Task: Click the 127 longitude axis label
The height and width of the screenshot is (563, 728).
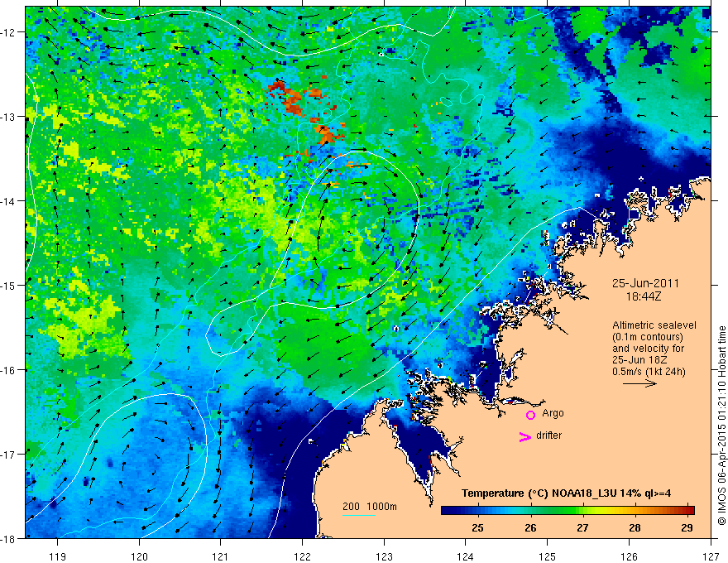Action: (x=711, y=556)
